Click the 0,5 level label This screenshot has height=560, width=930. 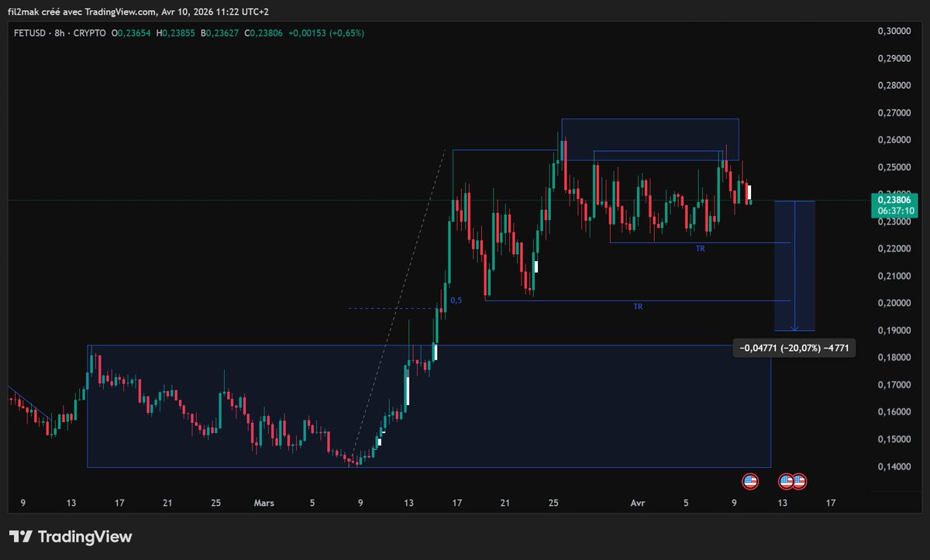456,300
